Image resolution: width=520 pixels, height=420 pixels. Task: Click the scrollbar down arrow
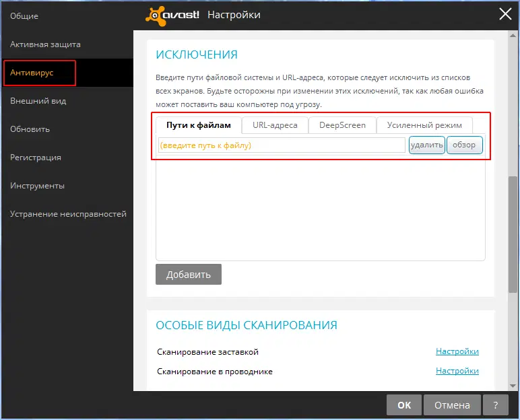point(513,386)
